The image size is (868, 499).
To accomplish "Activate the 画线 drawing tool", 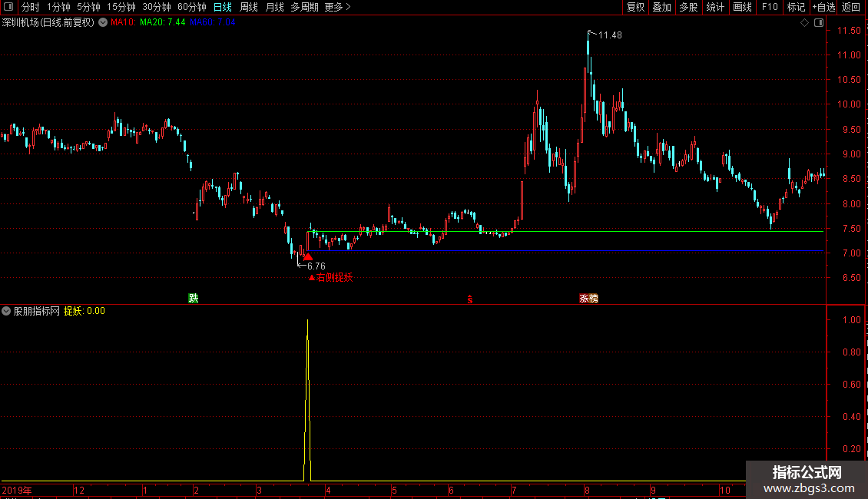I will [742, 7].
